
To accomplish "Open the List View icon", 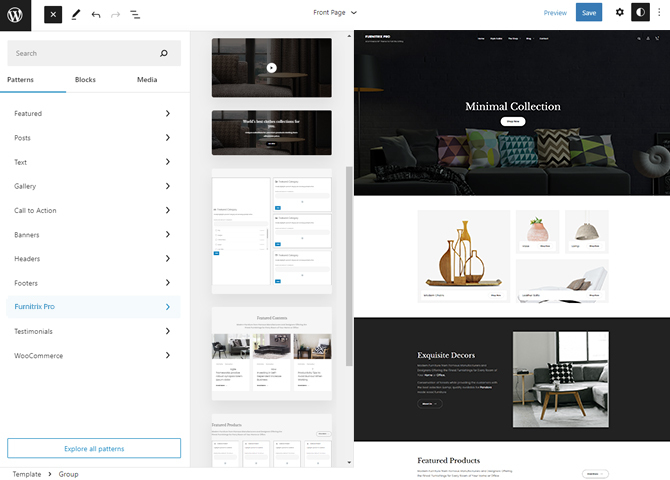I will [135, 14].
